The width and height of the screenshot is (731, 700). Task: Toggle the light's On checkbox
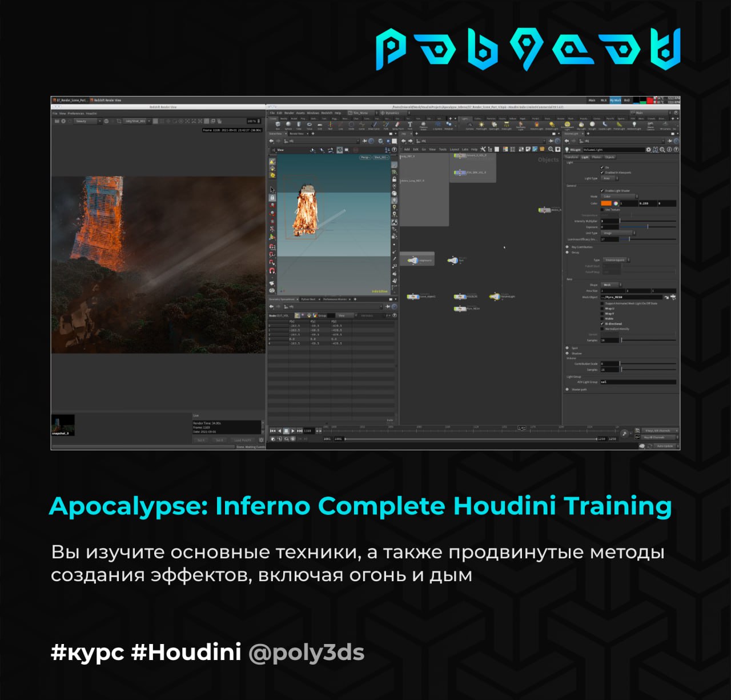click(x=602, y=167)
